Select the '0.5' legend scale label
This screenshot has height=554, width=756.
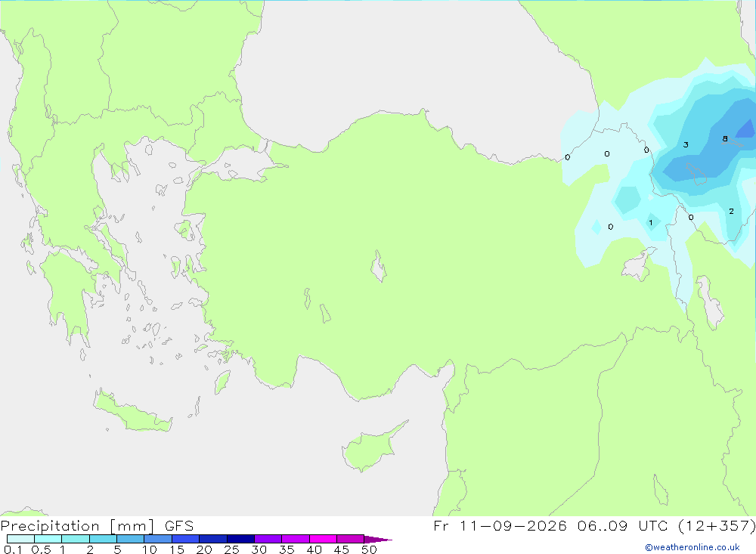pos(41,549)
